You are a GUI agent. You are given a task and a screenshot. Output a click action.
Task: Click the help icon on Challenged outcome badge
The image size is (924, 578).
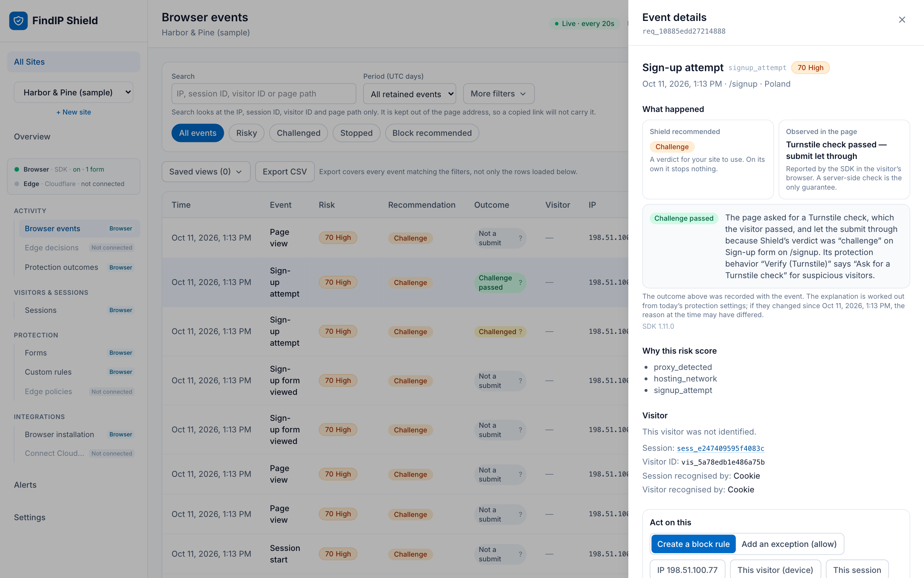click(x=520, y=332)
